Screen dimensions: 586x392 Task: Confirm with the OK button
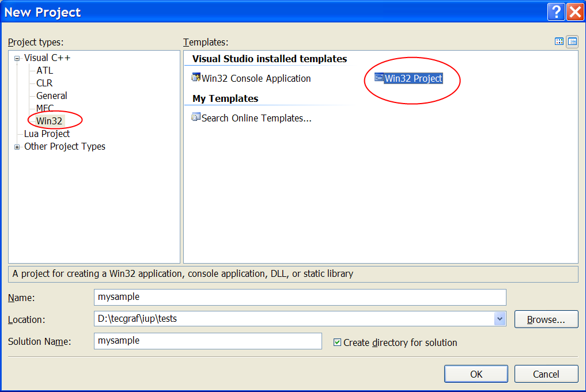tap(476, 374)
